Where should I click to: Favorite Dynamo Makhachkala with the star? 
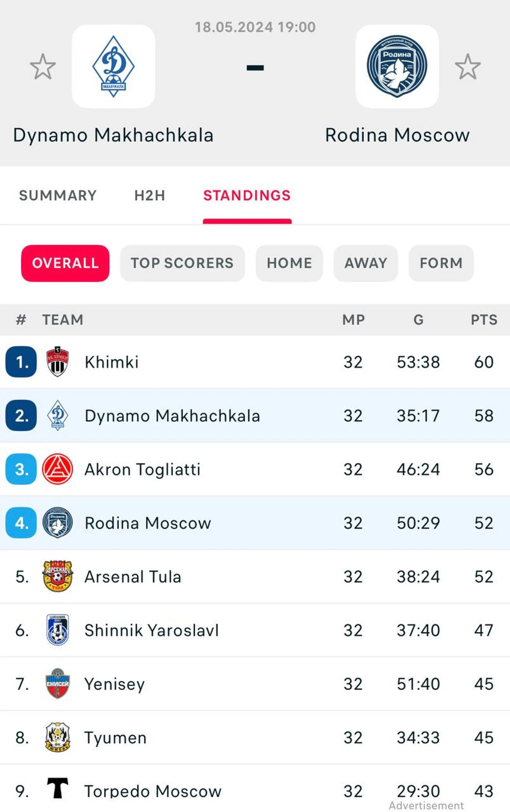(43, 66)
